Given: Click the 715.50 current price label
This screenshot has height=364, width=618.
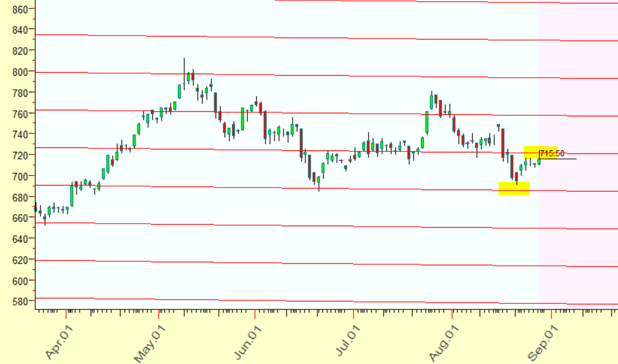Looking at the screenshot, I should tap(552, 153).
